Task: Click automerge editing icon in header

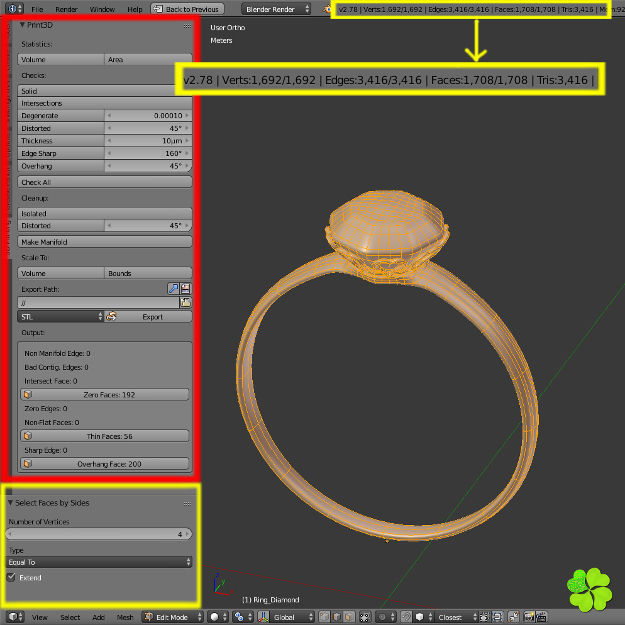Action: [513, 617]
